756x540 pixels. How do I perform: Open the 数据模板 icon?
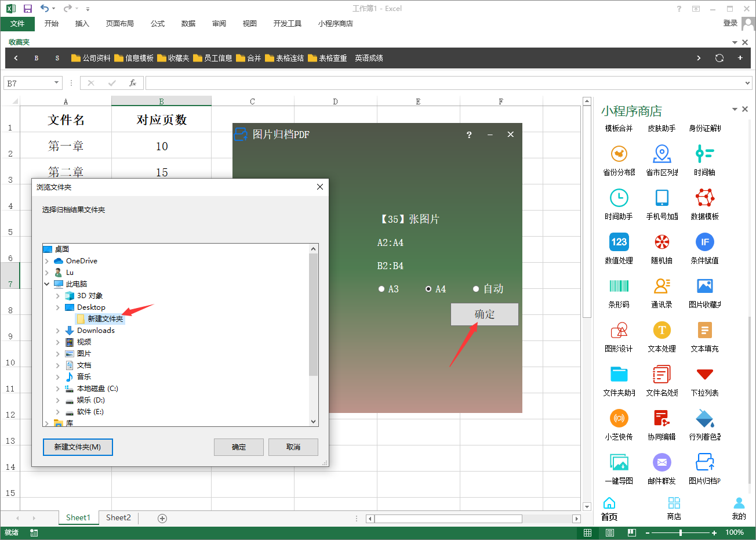(705, 198)
